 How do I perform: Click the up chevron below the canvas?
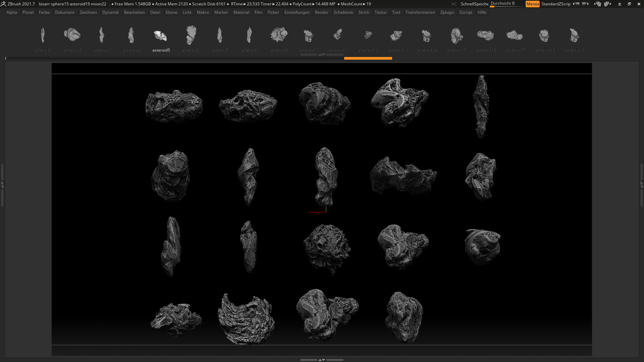(x=320, y=359)
